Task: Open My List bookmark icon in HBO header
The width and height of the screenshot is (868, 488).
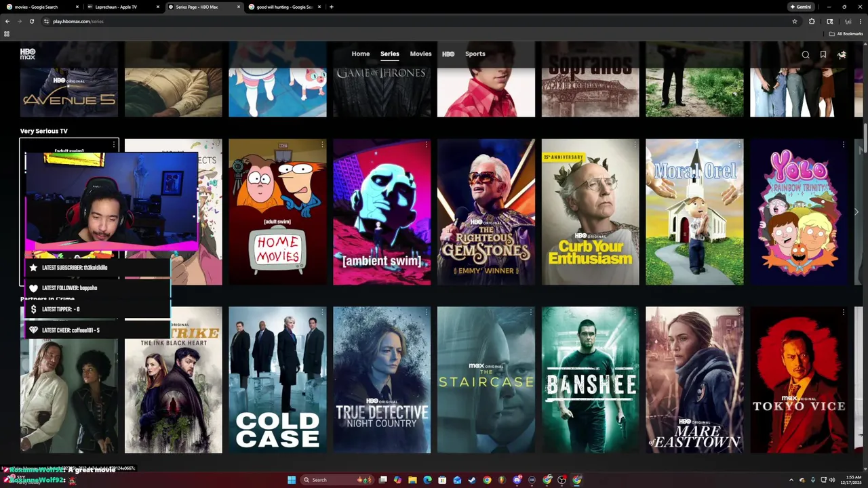Action: coord(823,55)
